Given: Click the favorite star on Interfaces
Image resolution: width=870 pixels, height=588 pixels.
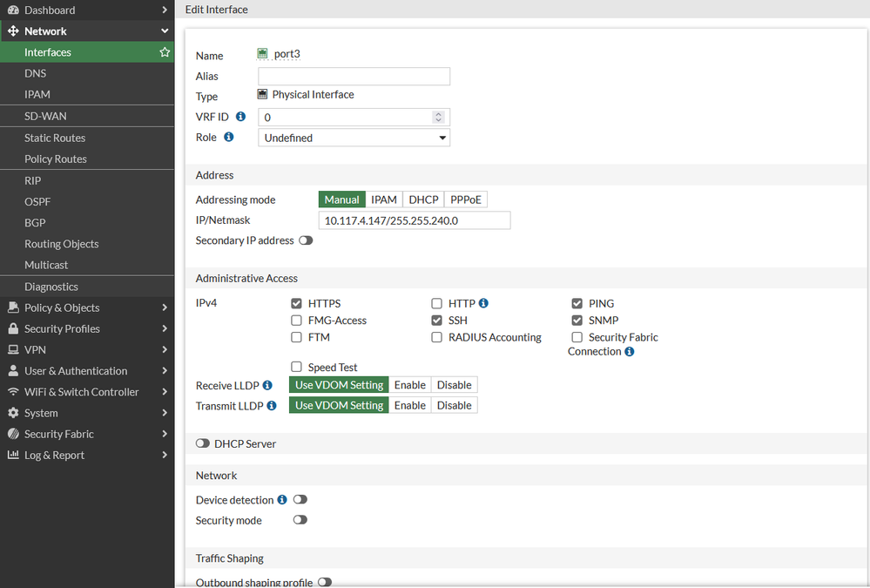Looking at the screenshot, I should 165,52.
